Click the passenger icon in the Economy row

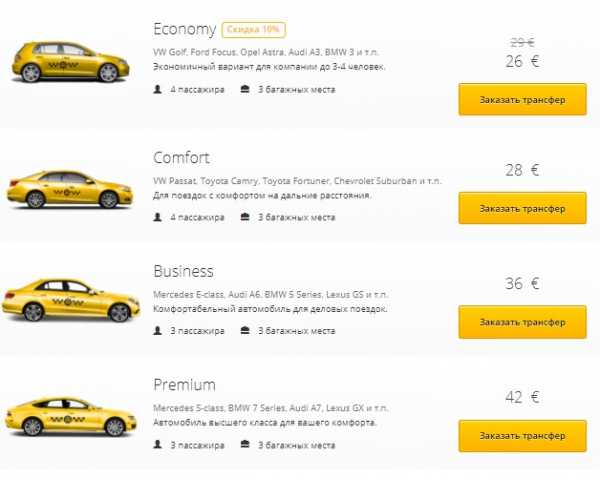tap(158, 89)
